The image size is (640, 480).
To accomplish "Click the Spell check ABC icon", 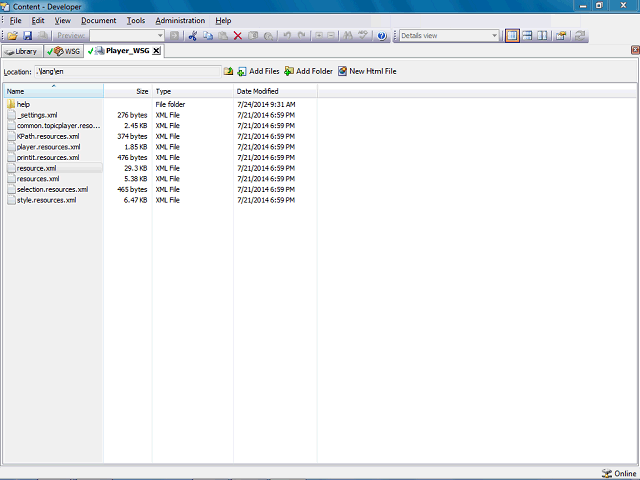I will (362, 36).
